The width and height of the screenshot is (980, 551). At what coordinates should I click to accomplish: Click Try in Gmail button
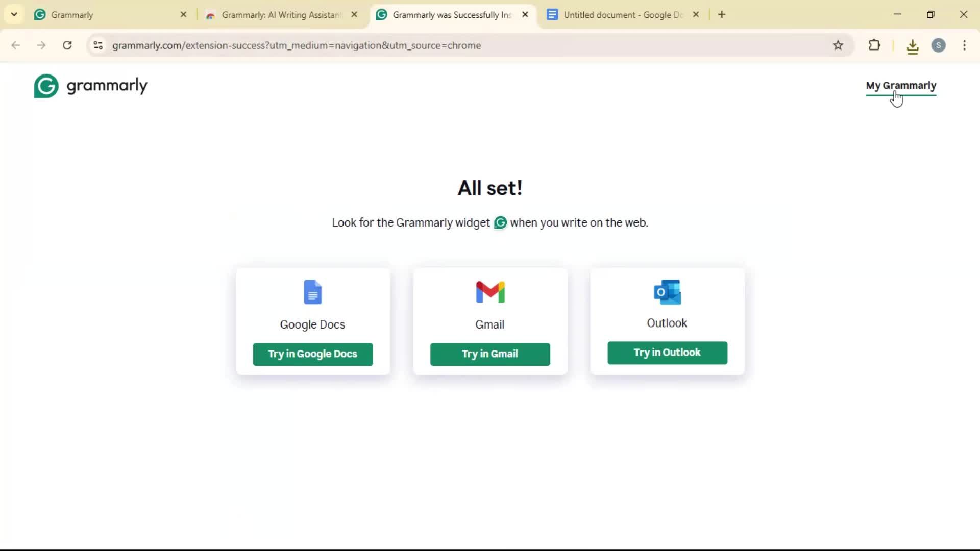click(x=490, y=354)
